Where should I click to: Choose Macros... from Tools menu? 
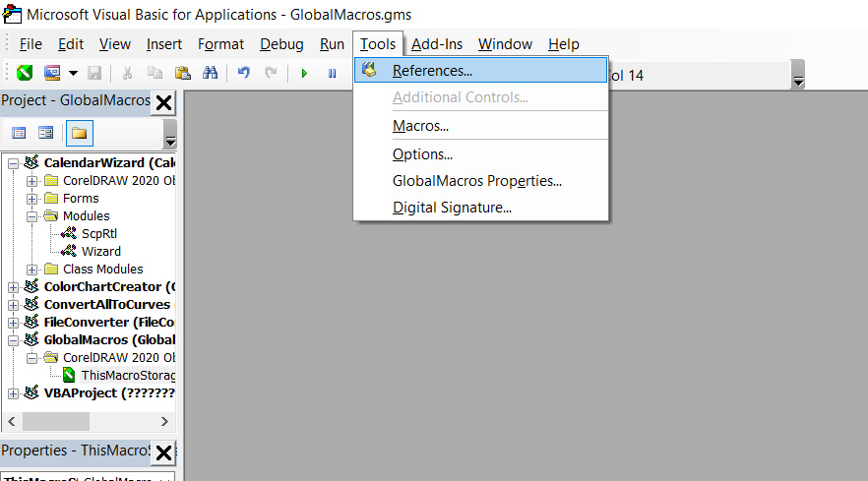click(x=480, y=126)
